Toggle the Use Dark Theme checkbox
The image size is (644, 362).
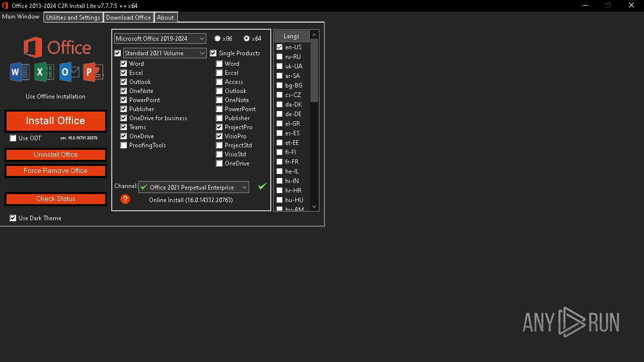13,218
